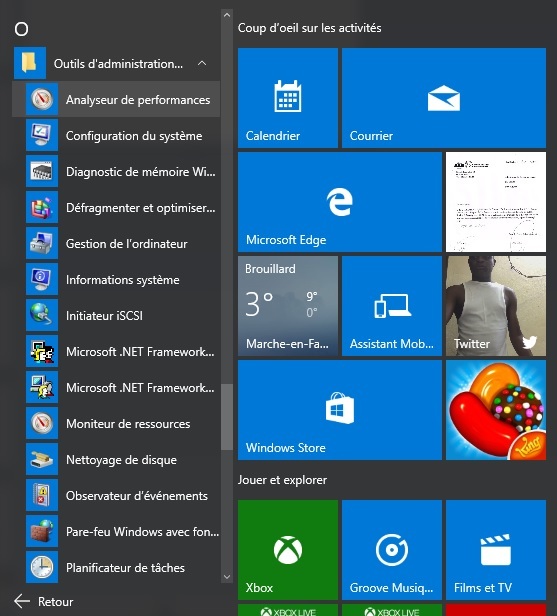The width and height of the screenshot is (557, 616).
Task: Click the 'Jouer et explorer' group title
Action: pos(282,480)
